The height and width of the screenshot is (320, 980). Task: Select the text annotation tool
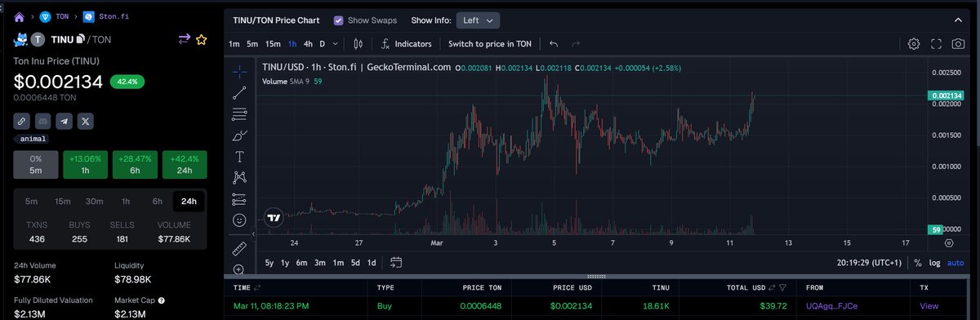point(239,156)
